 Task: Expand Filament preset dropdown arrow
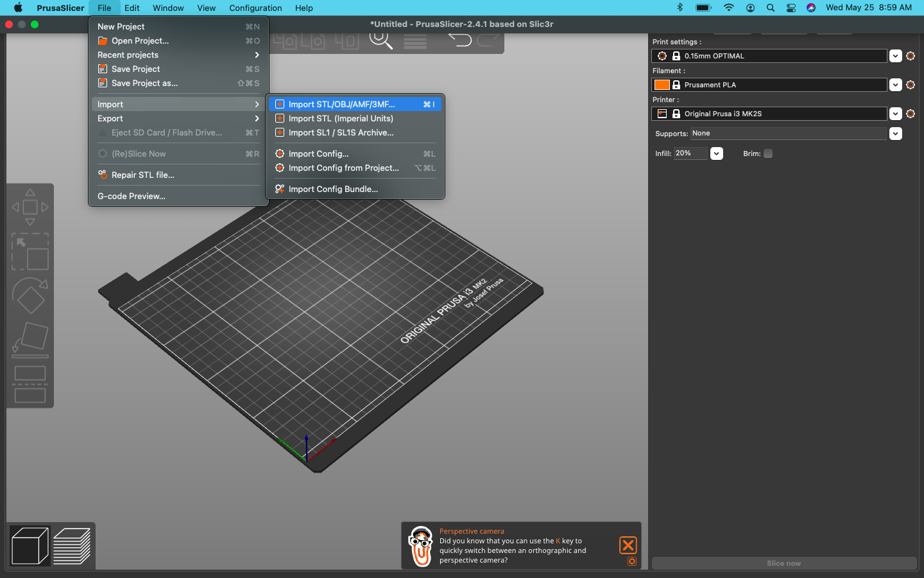[896, 85]
